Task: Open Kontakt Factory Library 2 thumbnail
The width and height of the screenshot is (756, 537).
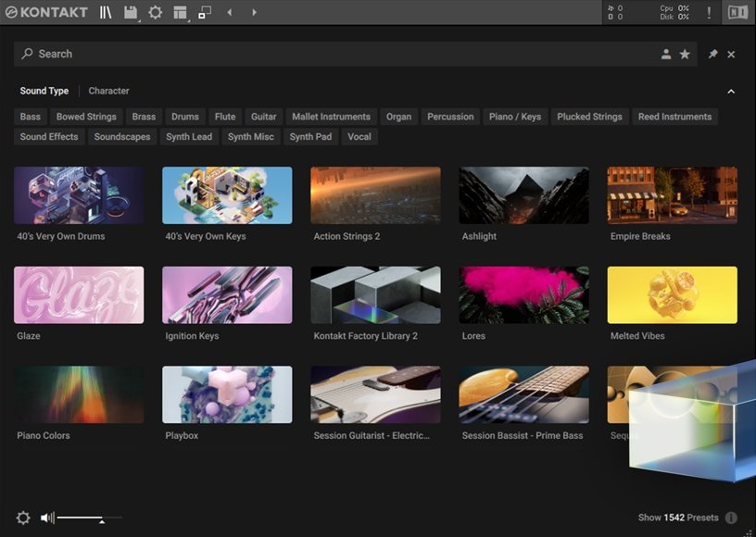Action: point(375,294)
